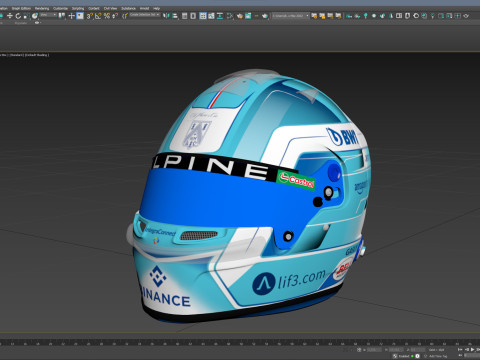This screenshot has height=360, width=480.
Task: Click the X coordinate input field
Action: coord(374,350)
